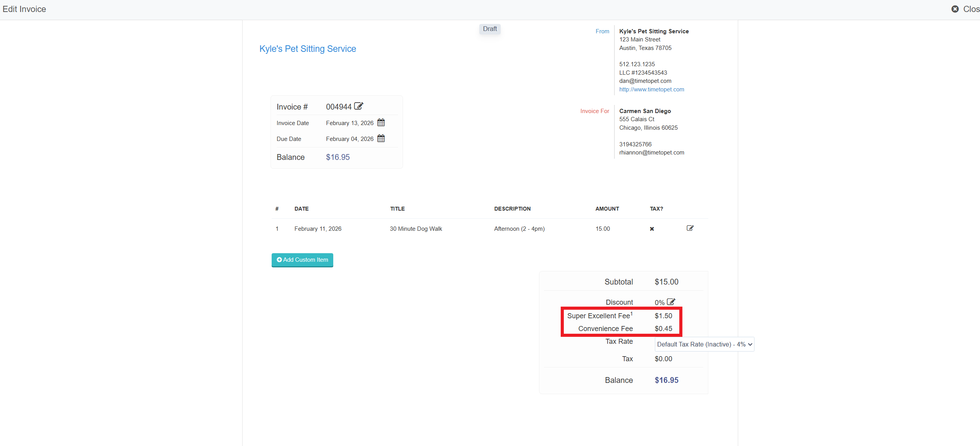Click February 04, 2026 due date text
The image size is (980, 446).
tap(350, 139)
